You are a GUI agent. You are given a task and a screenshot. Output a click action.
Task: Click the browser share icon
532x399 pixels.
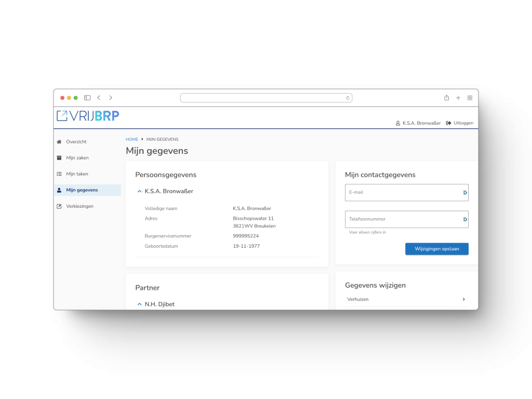[x=446, y=98]
